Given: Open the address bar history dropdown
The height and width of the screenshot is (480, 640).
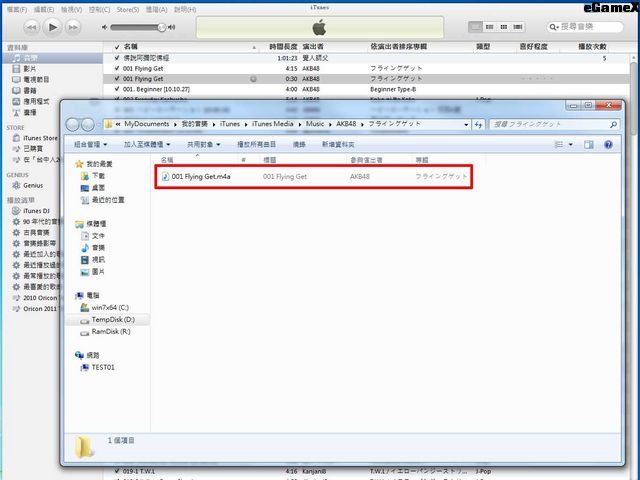Looking at the screenshot, I should point(466,124).
